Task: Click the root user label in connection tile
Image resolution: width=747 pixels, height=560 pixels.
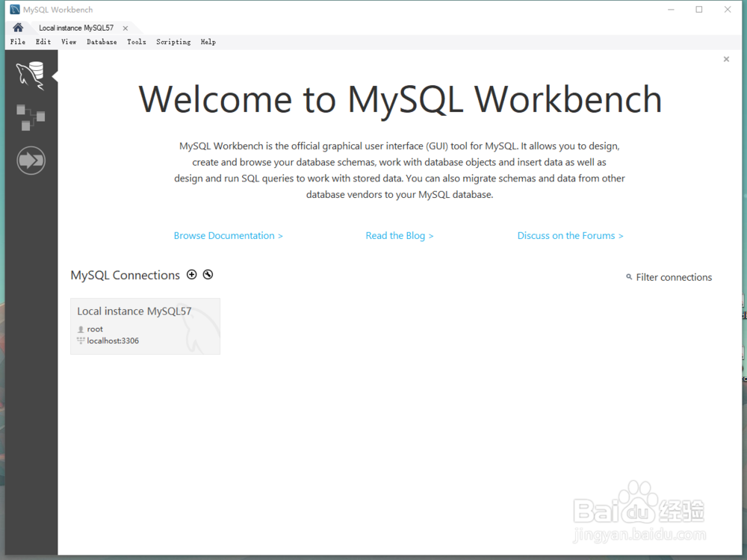Action: [95, 329]
